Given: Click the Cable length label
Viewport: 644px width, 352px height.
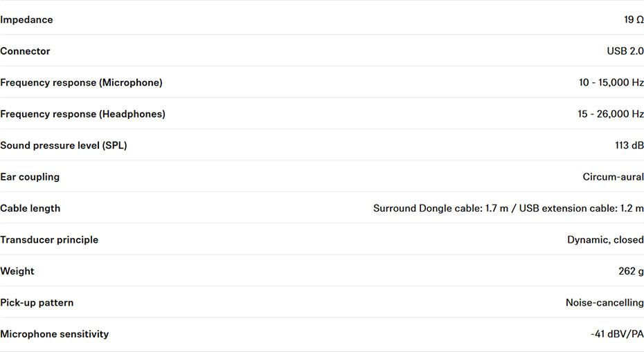Looking at the screenshot, I should (x=30, y=208).
